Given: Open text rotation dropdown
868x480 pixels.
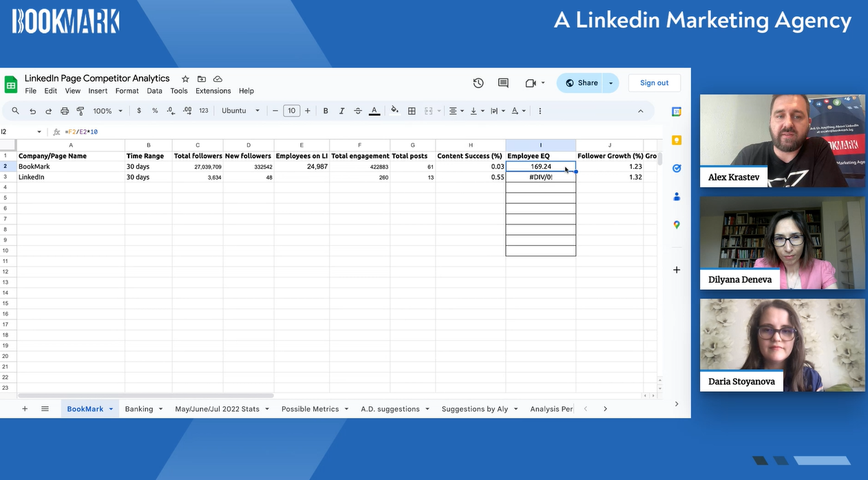Looking at the screenshot, I should coord(519,111).
